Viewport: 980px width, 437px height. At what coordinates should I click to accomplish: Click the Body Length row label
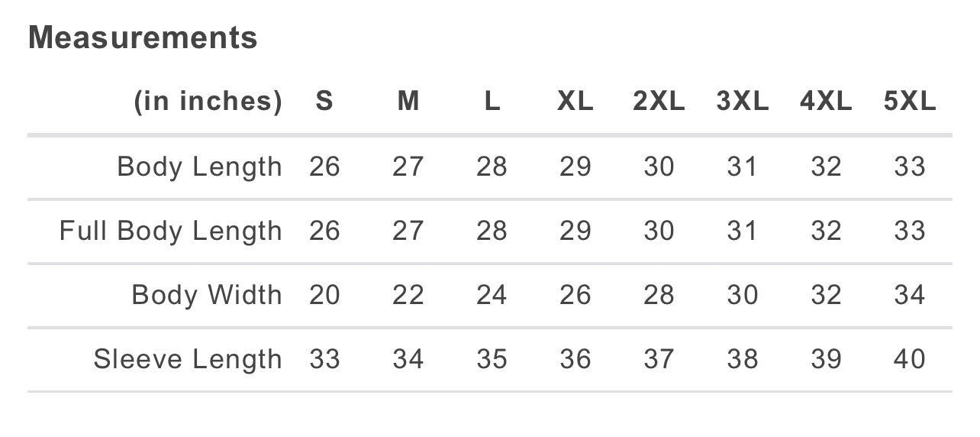click(x=199, y=167)
